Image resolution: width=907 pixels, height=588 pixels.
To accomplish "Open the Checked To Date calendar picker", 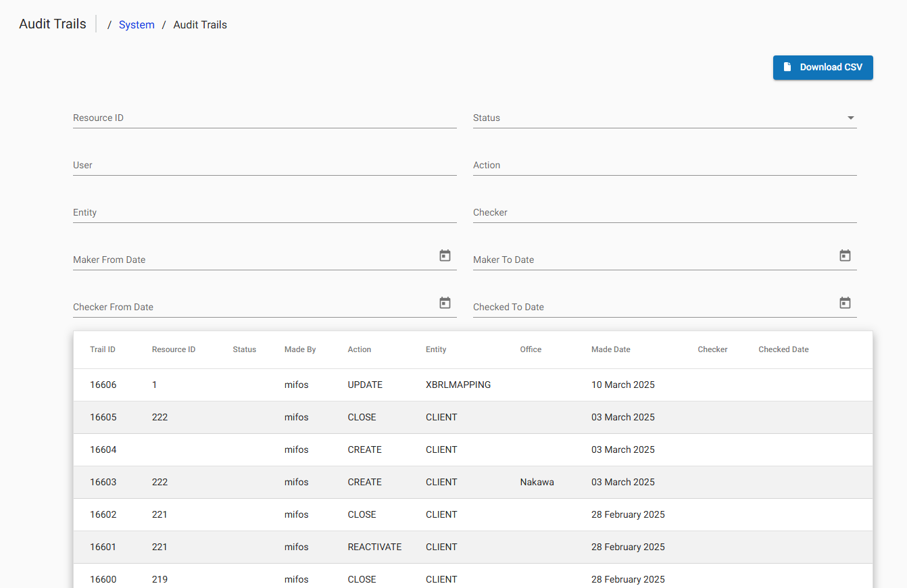I will 845,303.
